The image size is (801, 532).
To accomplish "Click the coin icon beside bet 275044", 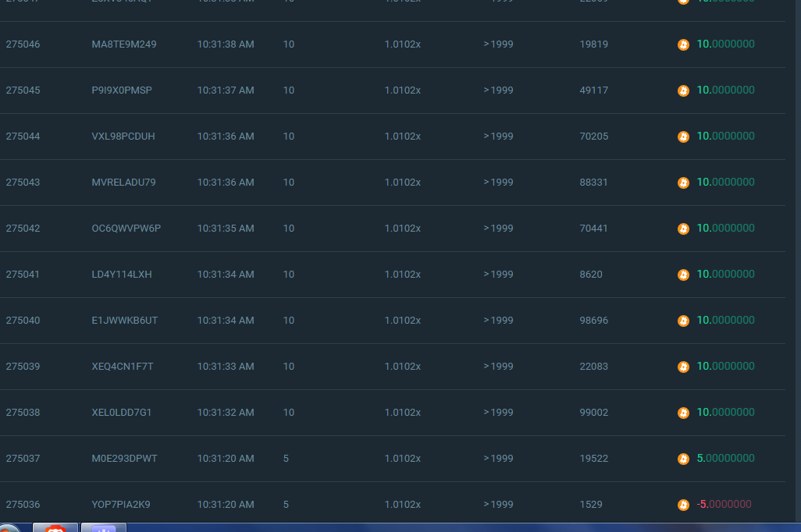I will (x=683, y=137).
